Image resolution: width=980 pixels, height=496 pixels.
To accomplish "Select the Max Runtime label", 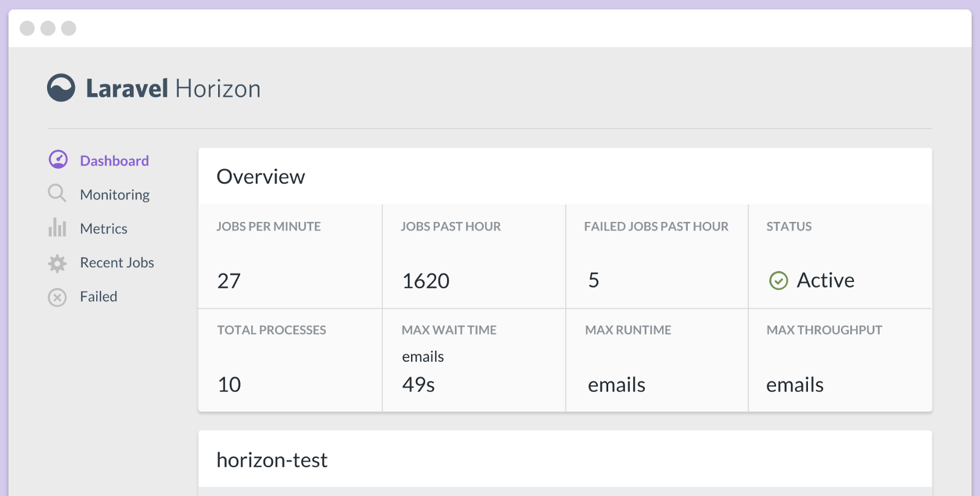I will click(628, 330).
